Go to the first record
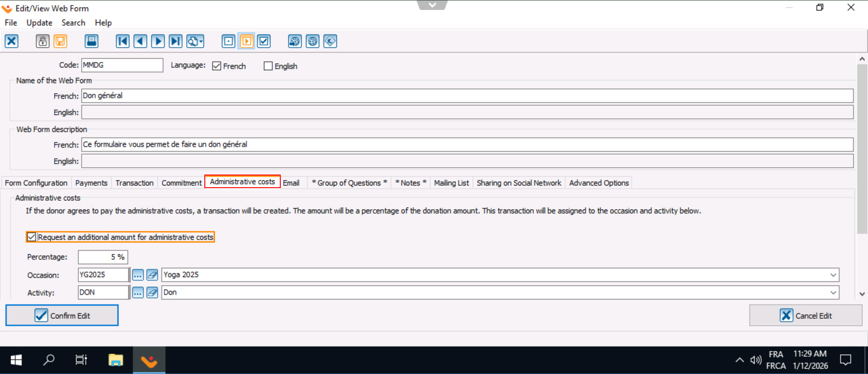Viewport: 868px width, 374px height. pos(123,41)
